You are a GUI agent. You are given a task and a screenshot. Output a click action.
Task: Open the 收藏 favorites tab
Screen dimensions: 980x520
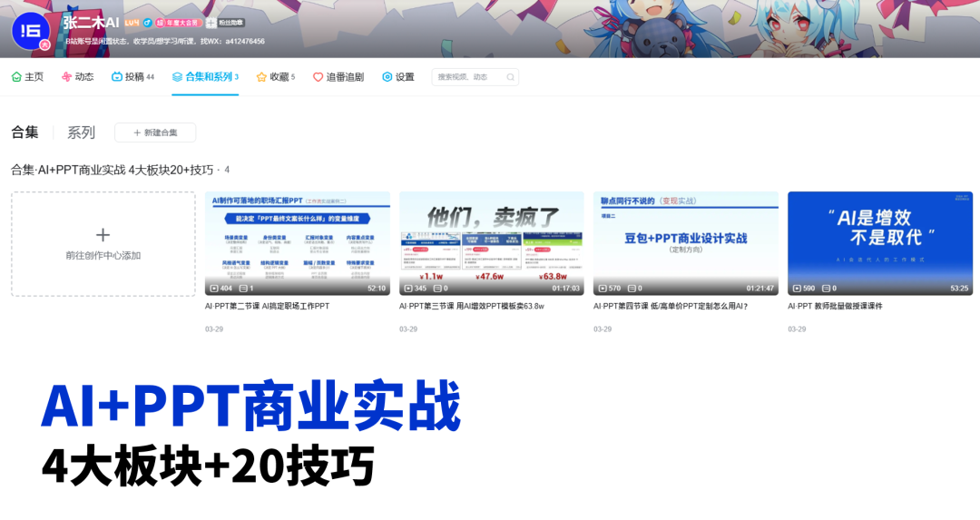[276, 77]
